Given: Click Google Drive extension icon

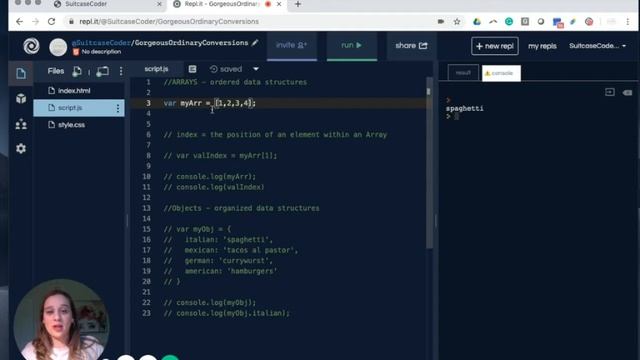Looking at the screenshot, I should 477,22.
